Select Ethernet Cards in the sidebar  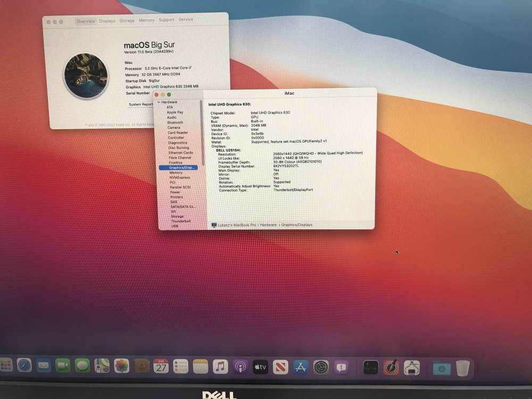pyautogui.click(x=180, y=153)
